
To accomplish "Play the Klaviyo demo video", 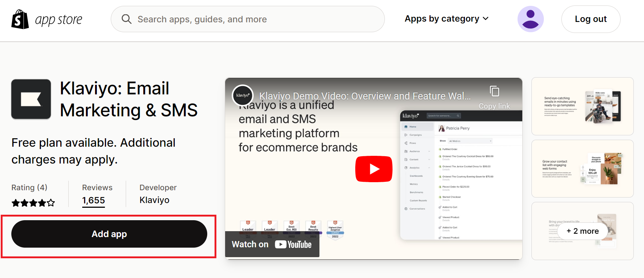I will 374,169.
